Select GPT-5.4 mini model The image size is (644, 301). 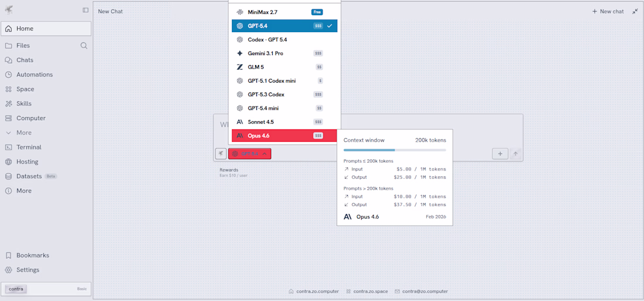tap(285, 108)
